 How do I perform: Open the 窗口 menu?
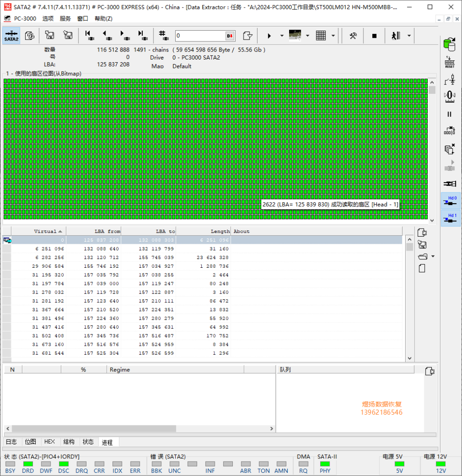83,19
